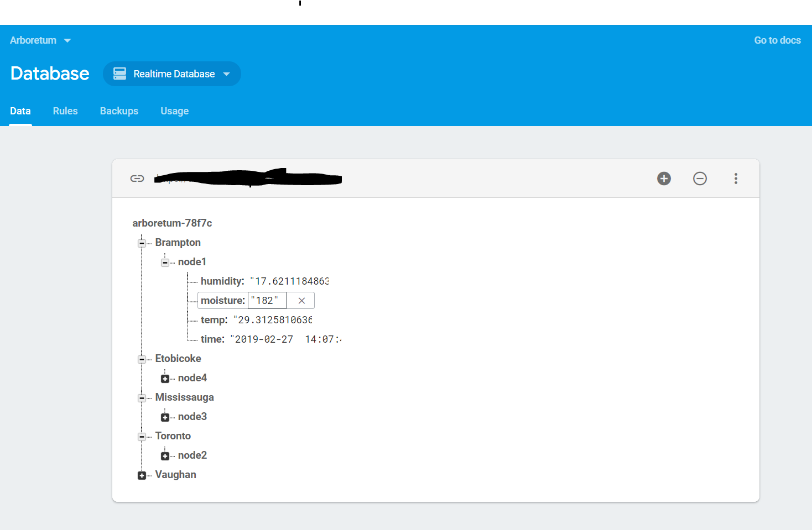Click the temp value "29.3125810636"
The height and width of the screenshot is (530, 812).
pos(273,320)
